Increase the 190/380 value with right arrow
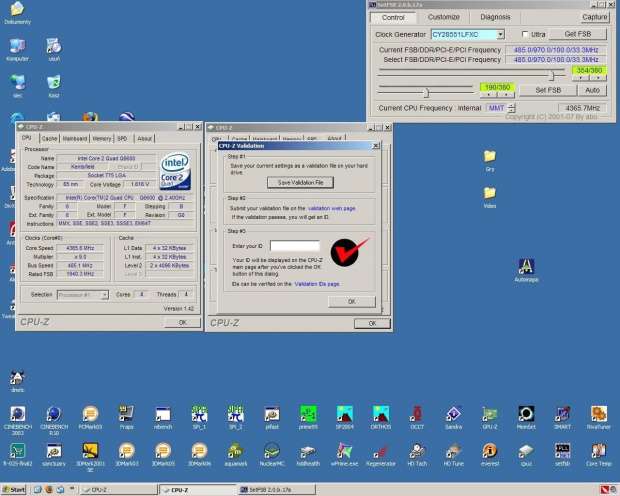Screen dimensions: 620x496 click(506, 95)
